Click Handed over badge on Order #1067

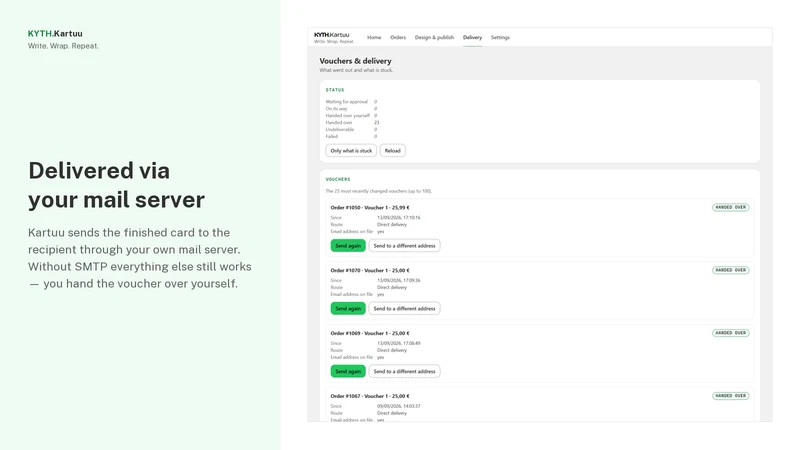[x=731, y=395]
